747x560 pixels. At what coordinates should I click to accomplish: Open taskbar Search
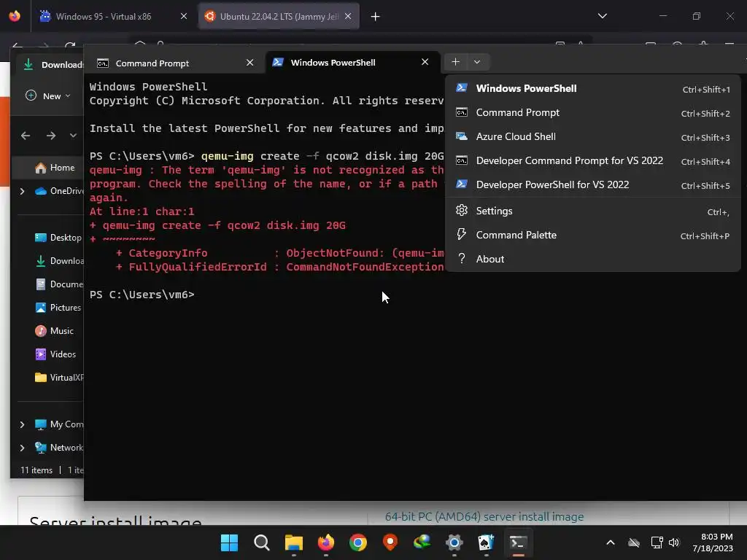coord(262,542)
